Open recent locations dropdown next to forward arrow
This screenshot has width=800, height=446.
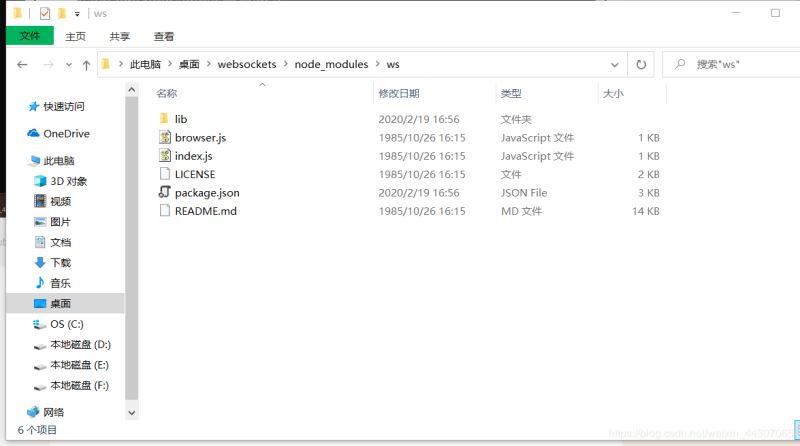click(x=68, y=64)
